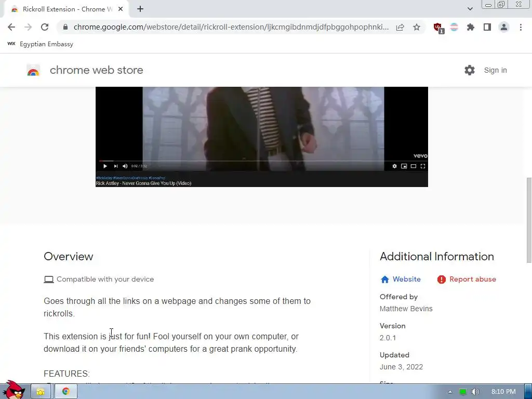This screenshot has height=399, width=532.
Task: Click the address bar URL
Action: (231, 27)
